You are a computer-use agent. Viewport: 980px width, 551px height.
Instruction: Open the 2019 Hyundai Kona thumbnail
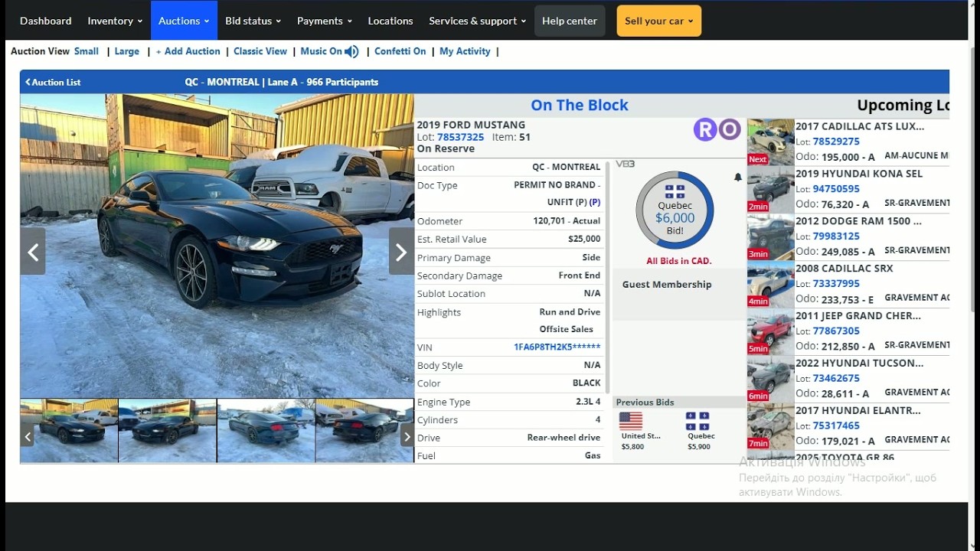[771, 190]
